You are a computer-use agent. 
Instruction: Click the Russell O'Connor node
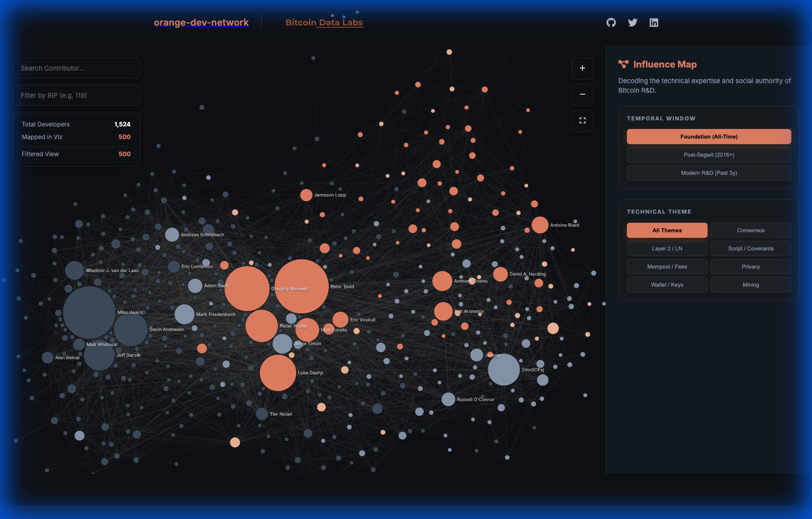pos(448,400)
